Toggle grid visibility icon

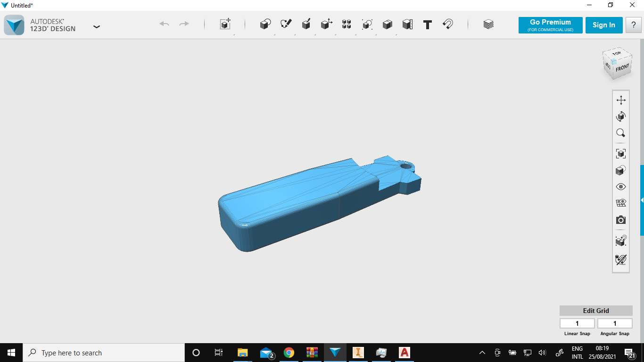pos(621,203)
